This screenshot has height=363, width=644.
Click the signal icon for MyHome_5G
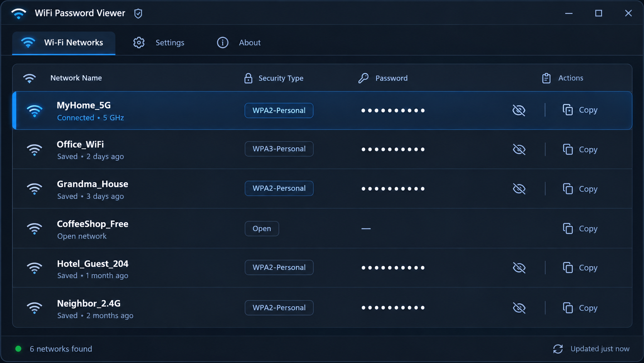(34, 111)
